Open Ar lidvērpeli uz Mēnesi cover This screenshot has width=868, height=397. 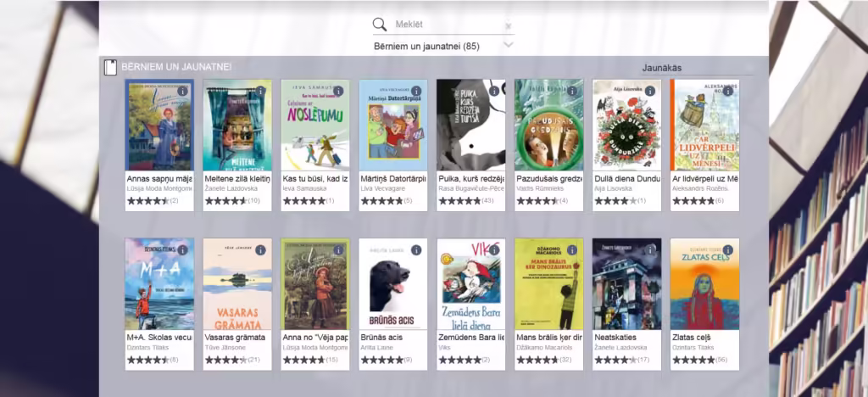[704, 126]
